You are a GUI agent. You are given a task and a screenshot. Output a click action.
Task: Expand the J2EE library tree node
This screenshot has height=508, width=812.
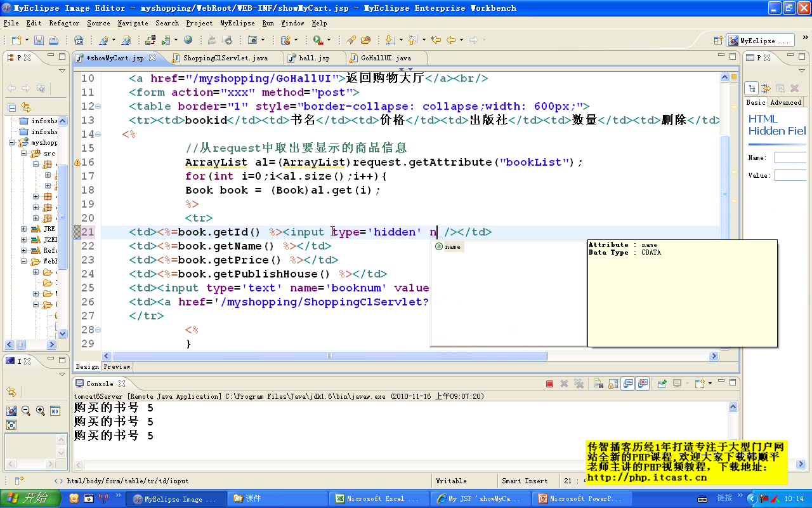(23, 239)
